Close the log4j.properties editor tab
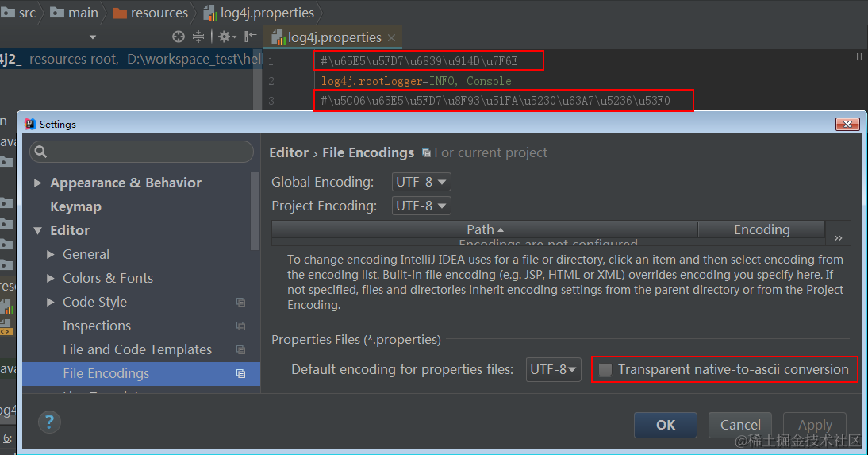This screenshot has width=868, height=455. click(x=391, y=37)
